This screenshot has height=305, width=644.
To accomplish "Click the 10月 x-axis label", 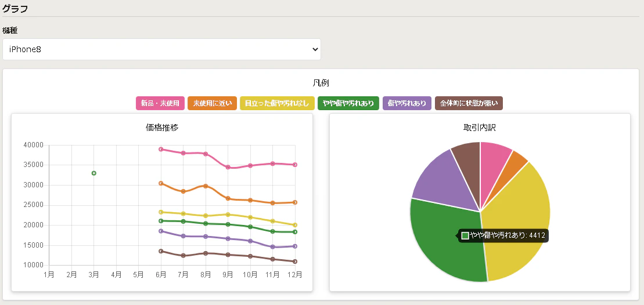I will pos(250,274).
